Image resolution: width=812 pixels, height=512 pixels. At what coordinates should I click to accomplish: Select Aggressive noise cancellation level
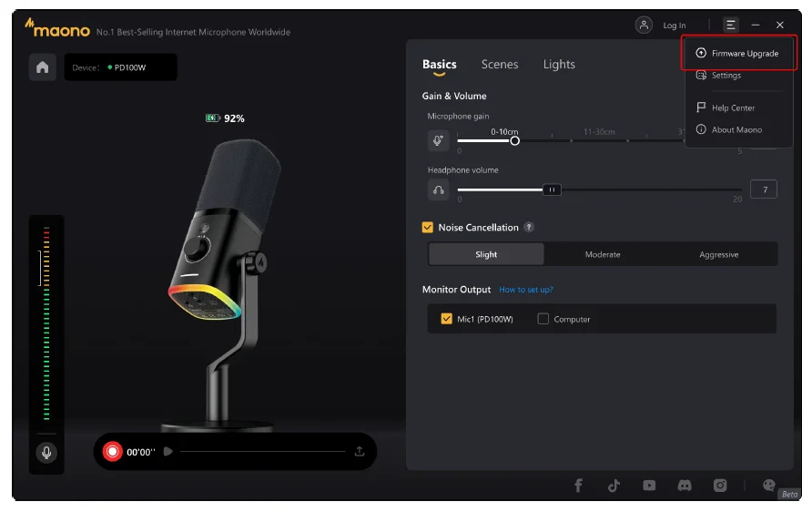click(719, 254)
